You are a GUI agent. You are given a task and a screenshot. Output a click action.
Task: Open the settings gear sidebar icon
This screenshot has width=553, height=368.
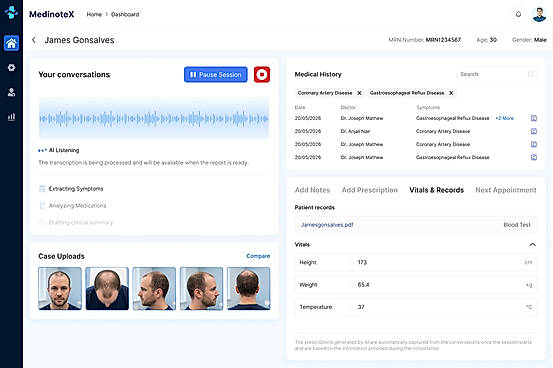point(11,67)
